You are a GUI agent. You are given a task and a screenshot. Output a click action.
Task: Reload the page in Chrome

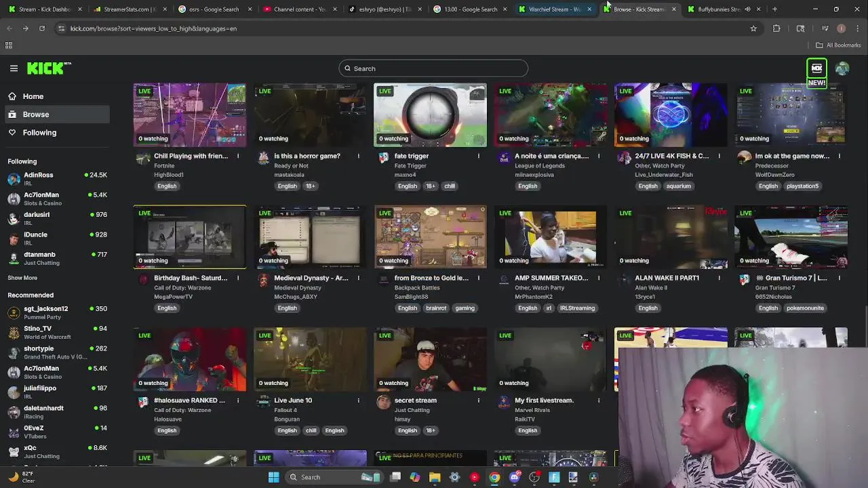click(x=42, y=28)
